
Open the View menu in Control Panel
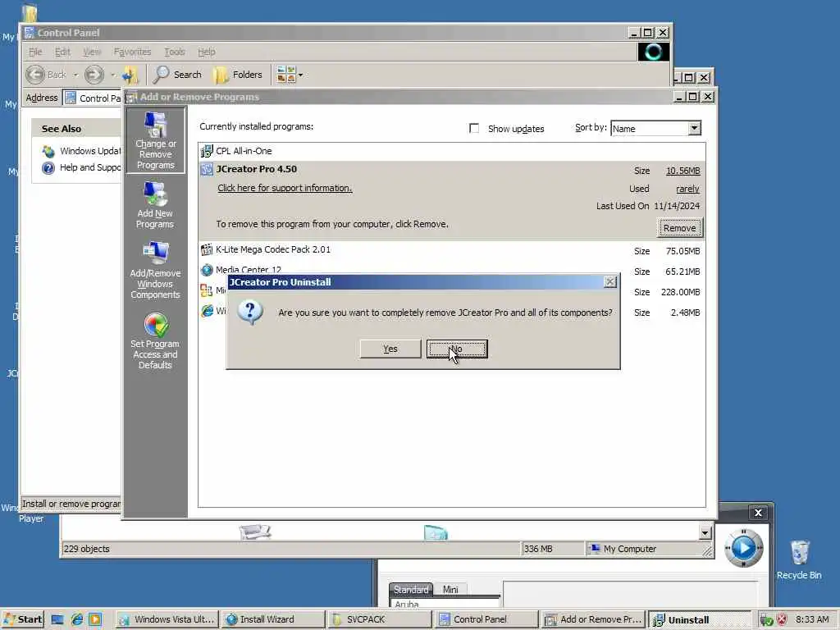click(x=92, y=52)
